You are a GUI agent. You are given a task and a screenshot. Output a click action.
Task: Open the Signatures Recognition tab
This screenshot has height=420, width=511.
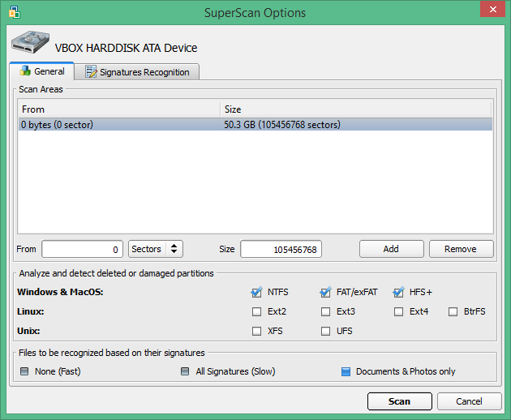point(137,72)
